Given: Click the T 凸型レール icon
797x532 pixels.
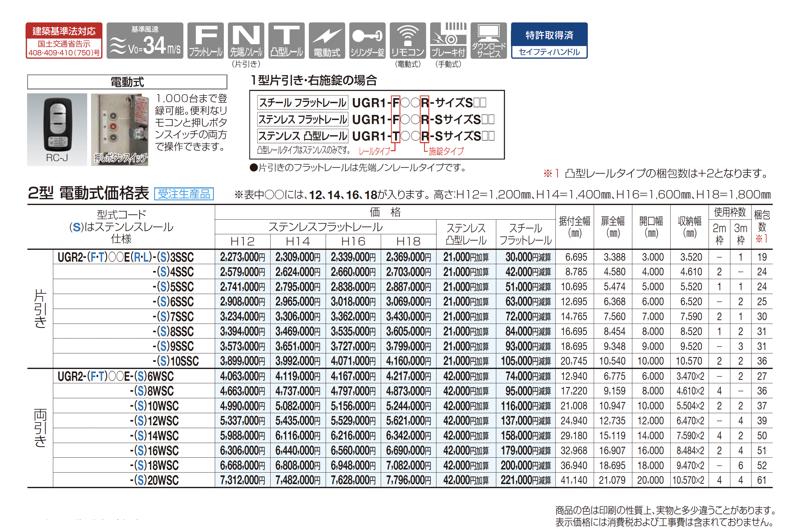Looking at the screenshot, I should [286, 40].
